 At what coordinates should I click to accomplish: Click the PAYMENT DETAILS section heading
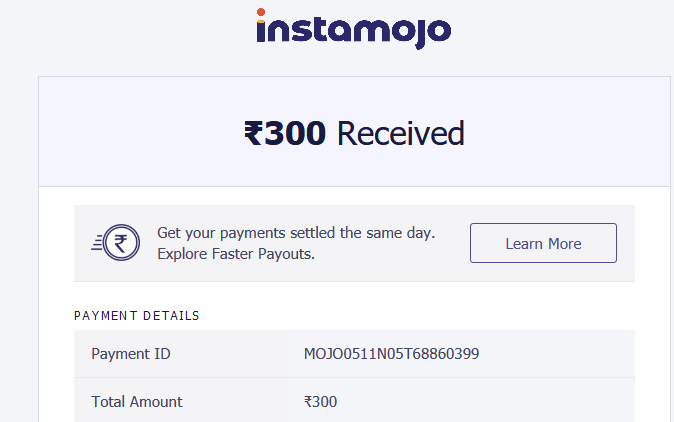[x=137, y=316]
